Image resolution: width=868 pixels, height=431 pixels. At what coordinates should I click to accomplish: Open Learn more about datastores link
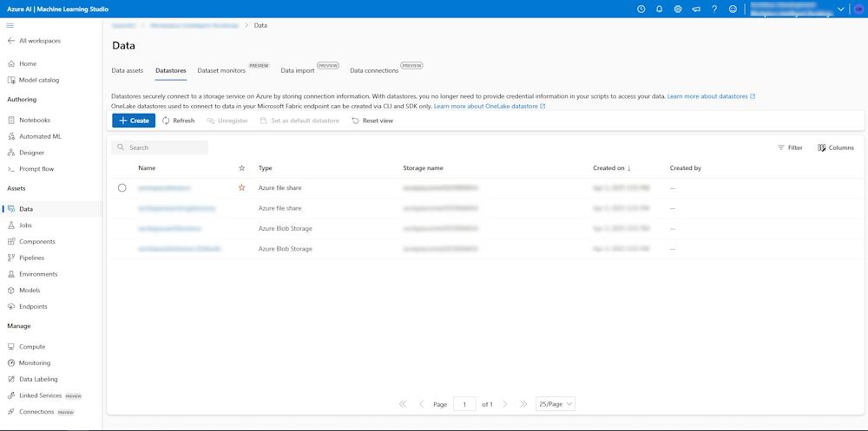click(x=712, y=96)
